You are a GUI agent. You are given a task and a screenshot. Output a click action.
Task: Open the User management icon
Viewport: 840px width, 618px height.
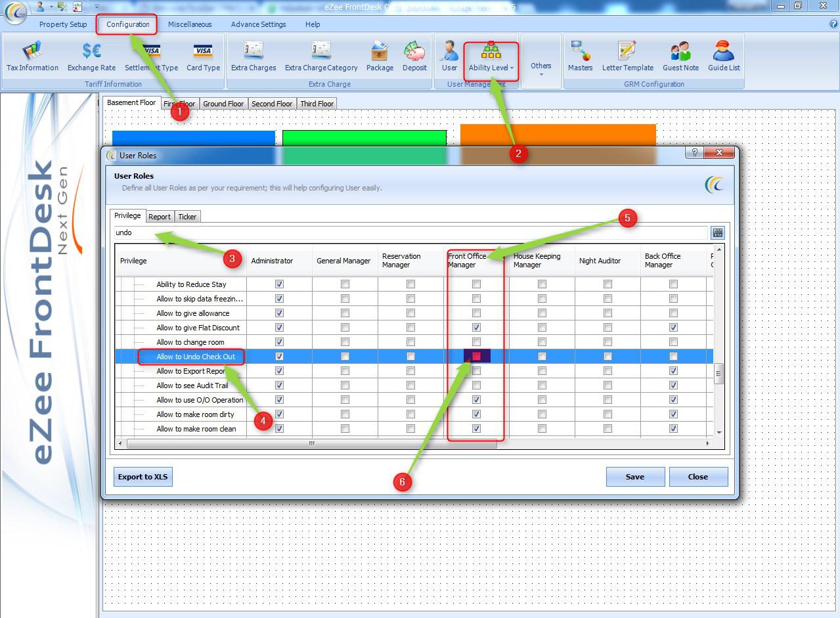tap(450, 57)
